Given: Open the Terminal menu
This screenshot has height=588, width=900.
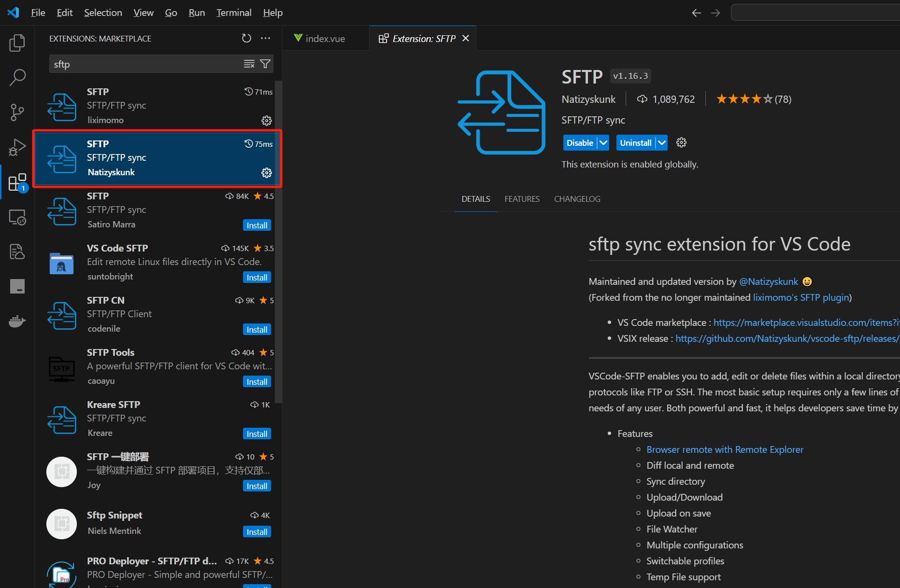Looking at the screenshot, I should (234, 13).
